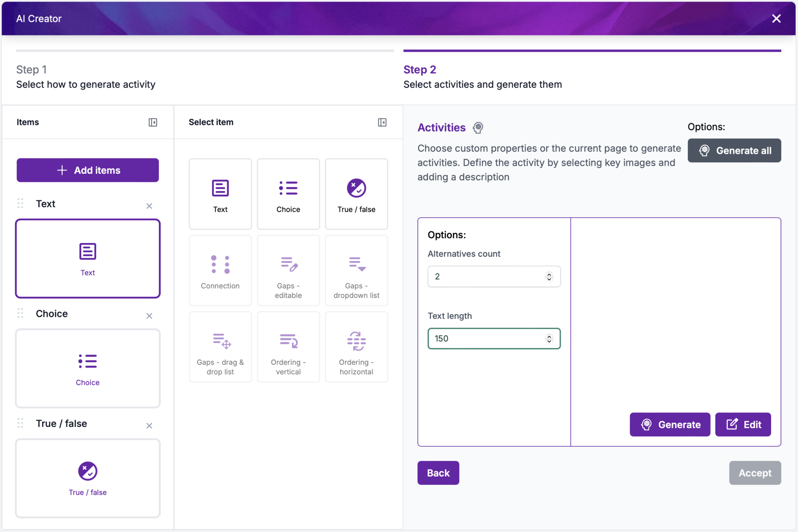Grab the drag handle of Text item
The image size is (798, 532).
pyautogui.click(x=21, y=203)
